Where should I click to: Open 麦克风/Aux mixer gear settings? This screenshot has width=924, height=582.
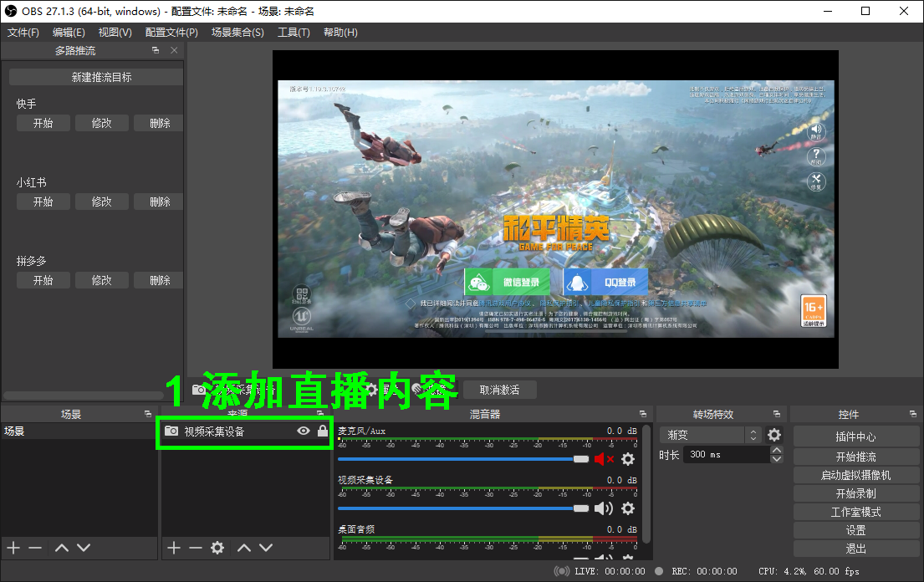tap(628, 459)
